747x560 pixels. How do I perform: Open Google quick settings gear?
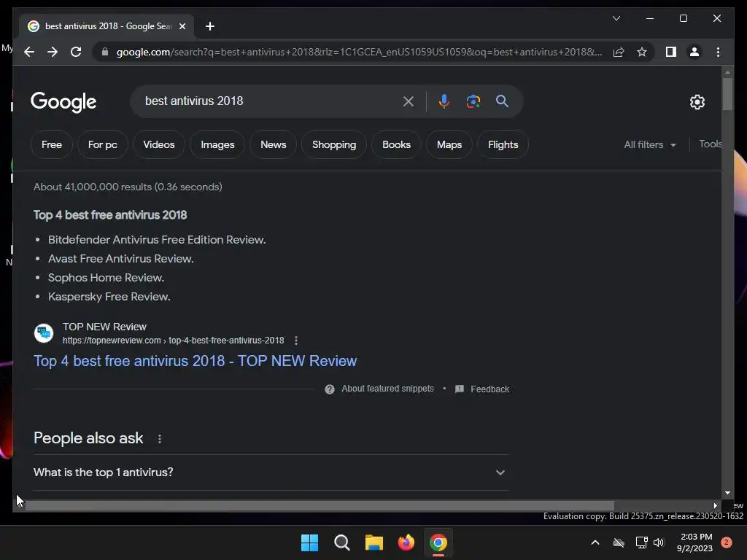[697, 101]
